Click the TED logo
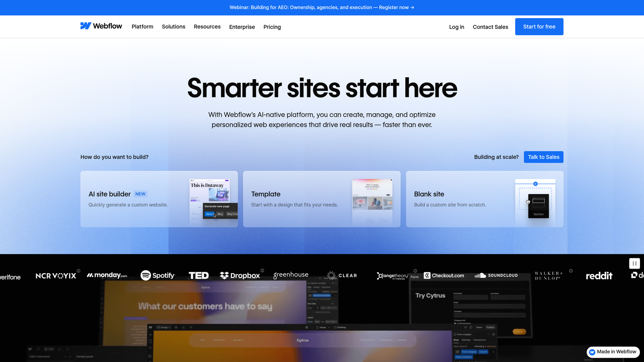This screenshot has height=362, width=644. click(198, 275)
